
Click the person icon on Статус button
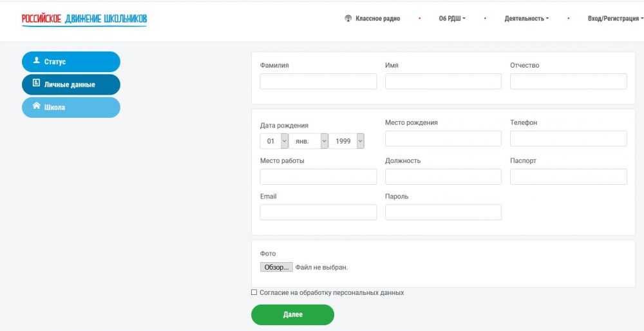coord(36,61)
